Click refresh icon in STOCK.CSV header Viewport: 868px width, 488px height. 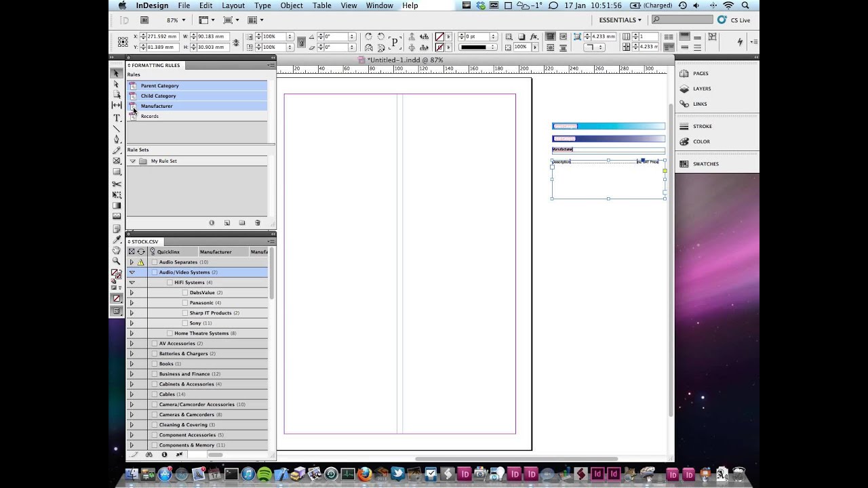tap(141, 251)
